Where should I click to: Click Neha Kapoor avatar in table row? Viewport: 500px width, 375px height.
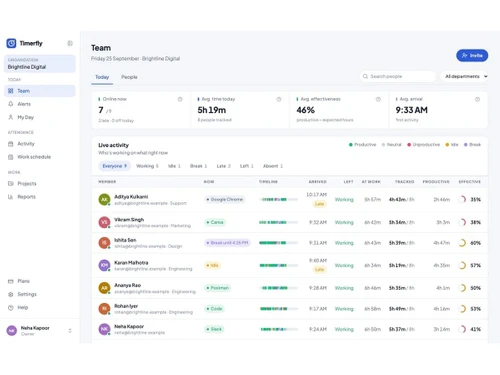(x=104, y=329)
